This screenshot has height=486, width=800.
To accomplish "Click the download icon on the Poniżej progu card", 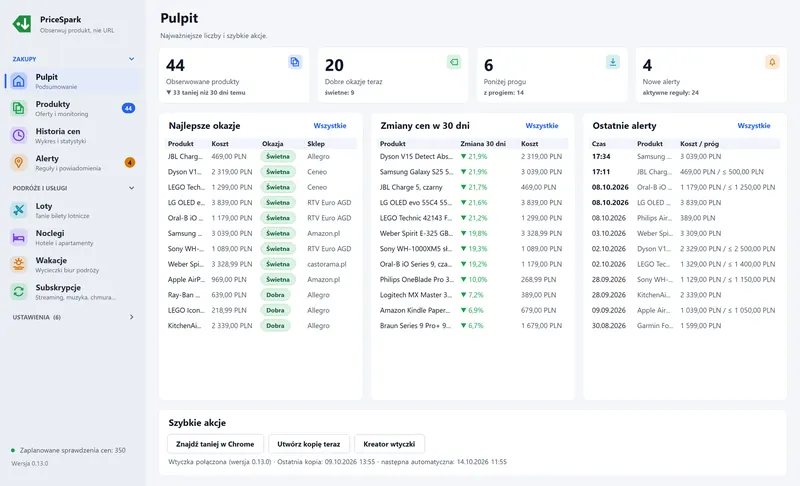I will [613, 62].
